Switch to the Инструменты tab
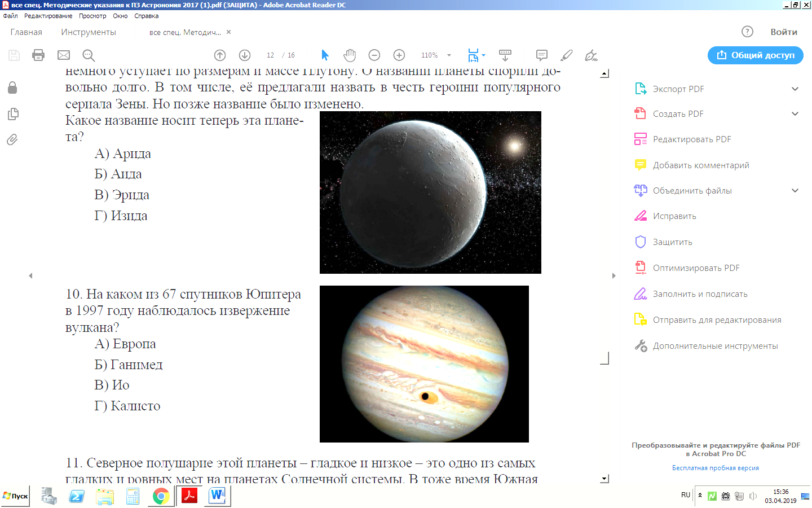Image resolution: width=812 pixels, height=508 pixels. (89, 32)
